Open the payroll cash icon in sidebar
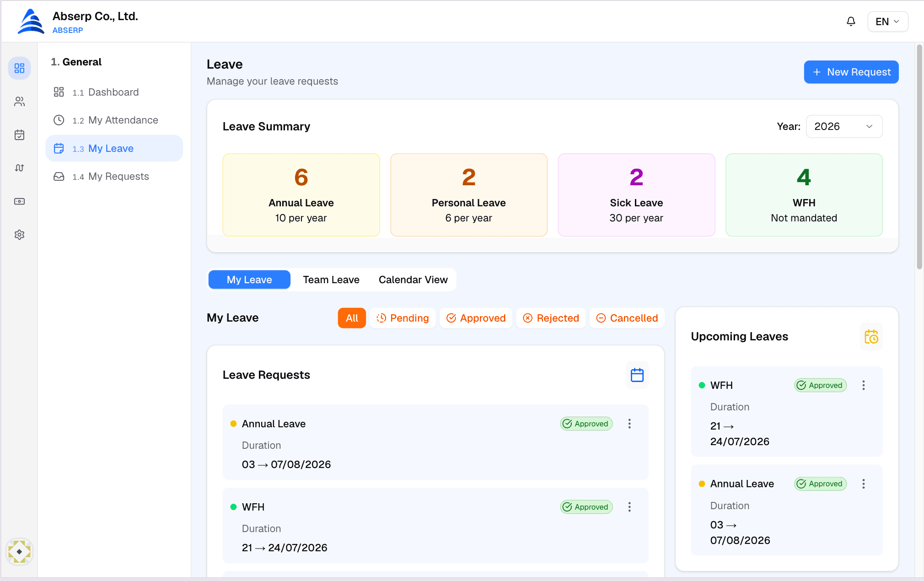The height and width of the screenshot is (581, 924). click(x=19, y=201)
